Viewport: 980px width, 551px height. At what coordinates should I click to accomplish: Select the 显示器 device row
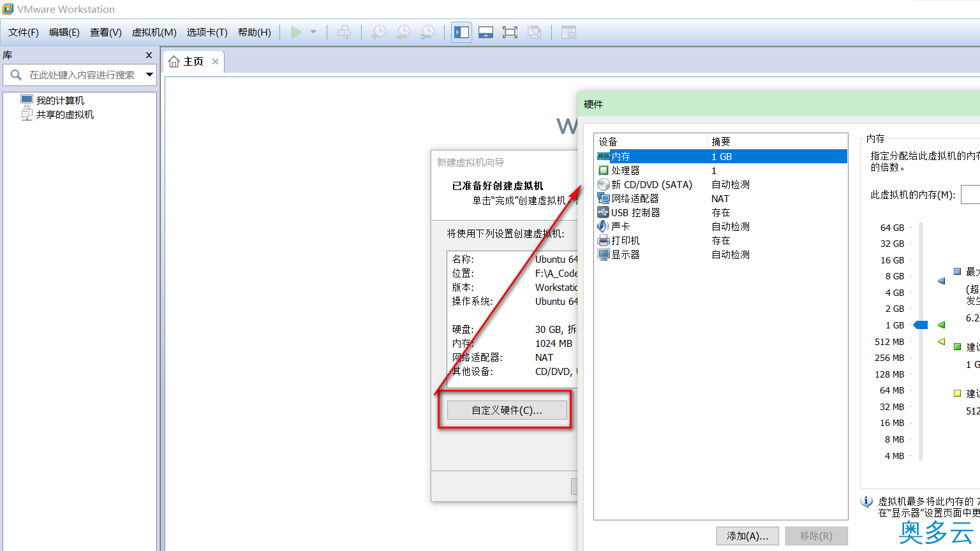click(721, 254)
